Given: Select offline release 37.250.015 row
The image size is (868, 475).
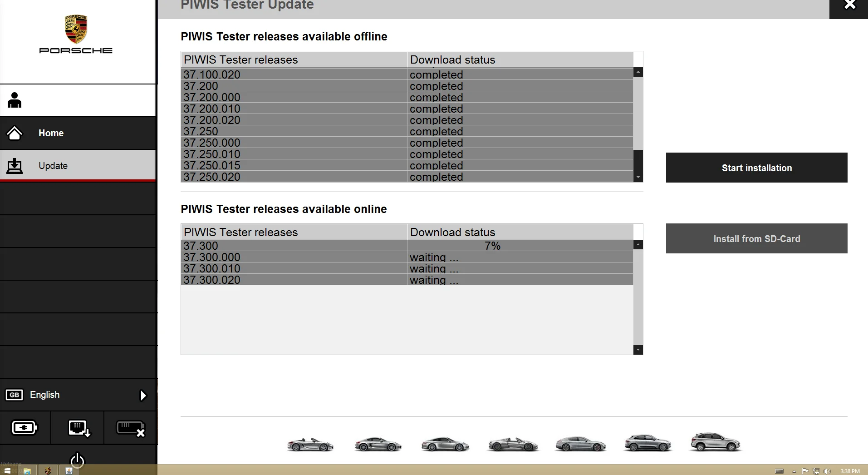Looking at the screenshot, I should [x=294, y=165].
